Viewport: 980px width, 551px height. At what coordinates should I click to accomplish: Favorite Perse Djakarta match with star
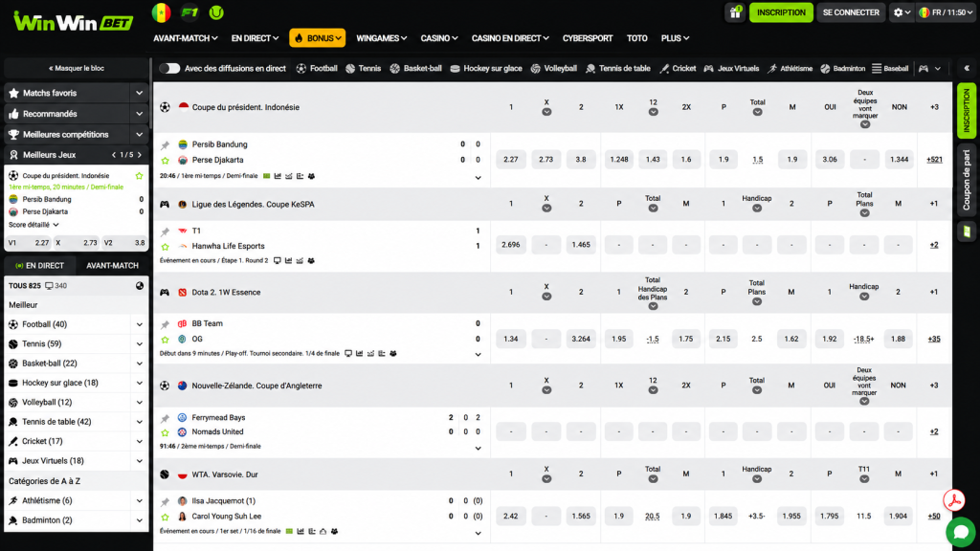165,161
